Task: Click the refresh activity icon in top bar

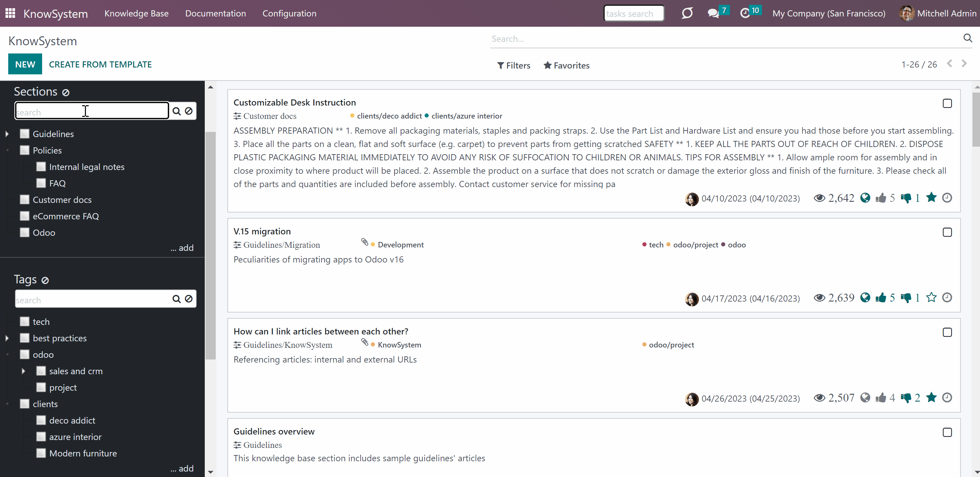Action: (687, 13)
